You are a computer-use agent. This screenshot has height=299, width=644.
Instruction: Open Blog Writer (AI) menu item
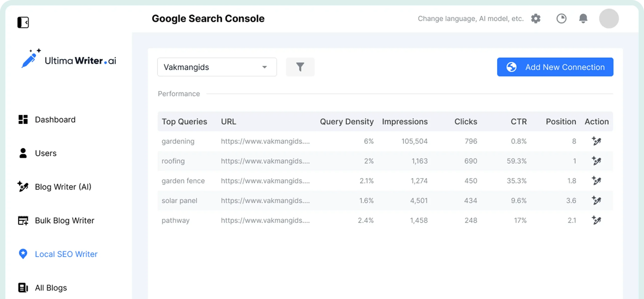click(x=63, y=187)
